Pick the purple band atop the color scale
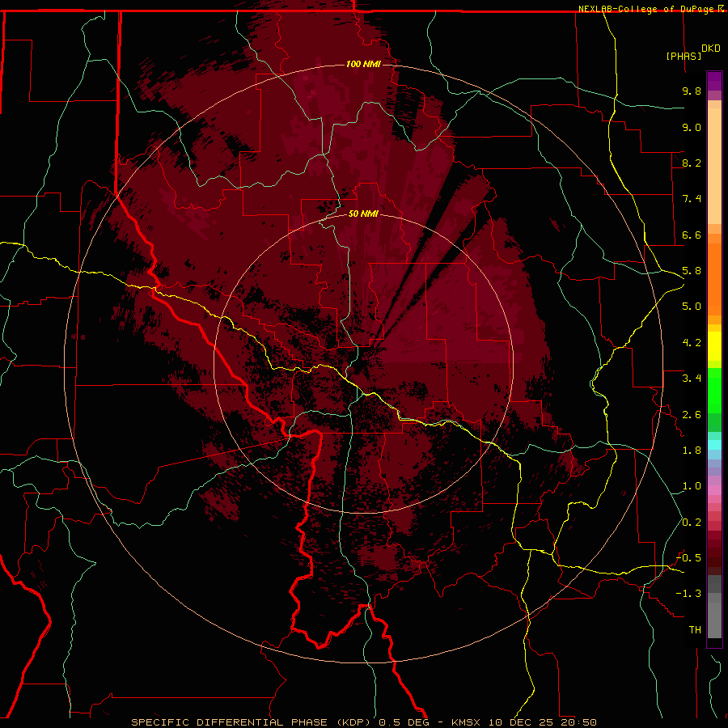728x728 pixels. 714,81
